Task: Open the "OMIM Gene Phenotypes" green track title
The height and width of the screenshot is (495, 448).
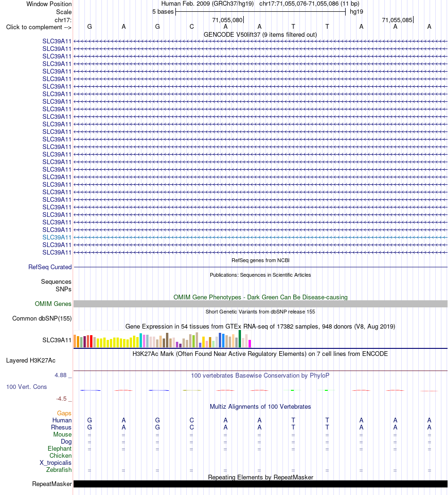Action: (260, 297)
